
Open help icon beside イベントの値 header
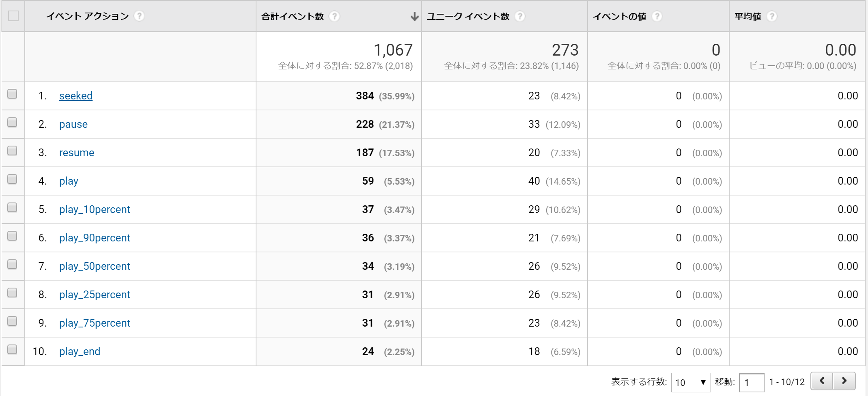coord(657,16)
